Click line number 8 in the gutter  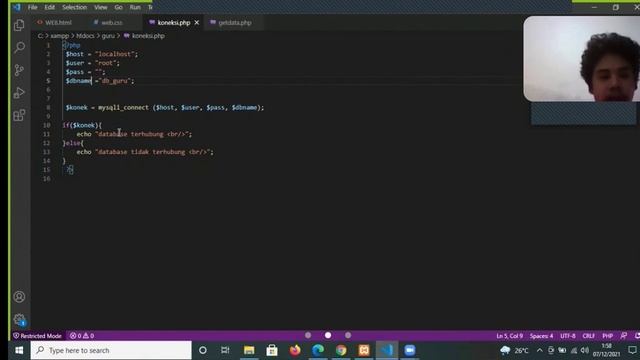pos(48,107)
